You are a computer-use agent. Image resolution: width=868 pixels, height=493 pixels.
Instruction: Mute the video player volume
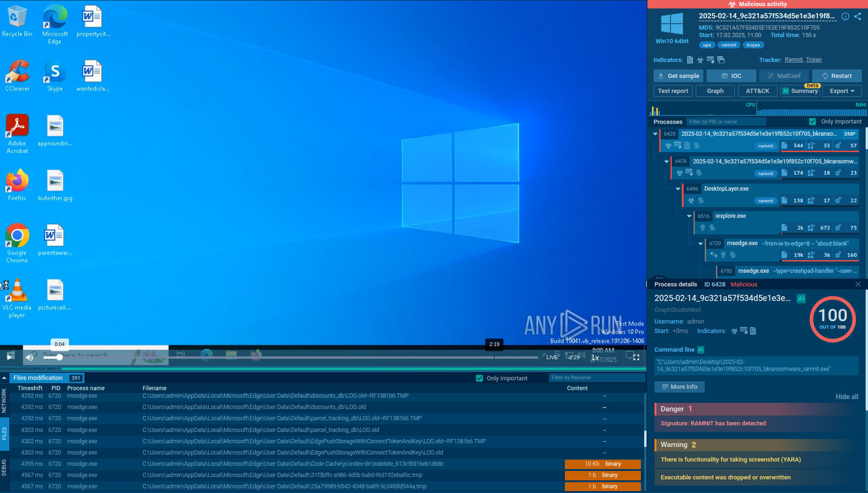[30, 357]
